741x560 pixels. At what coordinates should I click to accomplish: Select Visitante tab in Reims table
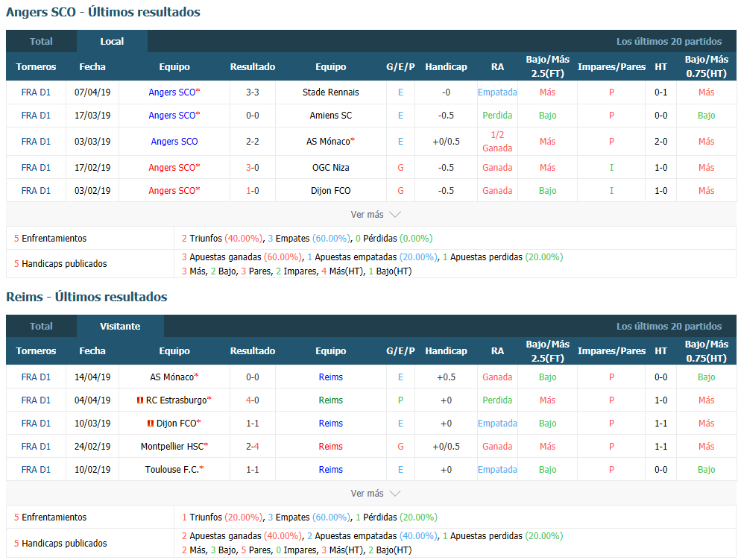[x=120, y=326]
